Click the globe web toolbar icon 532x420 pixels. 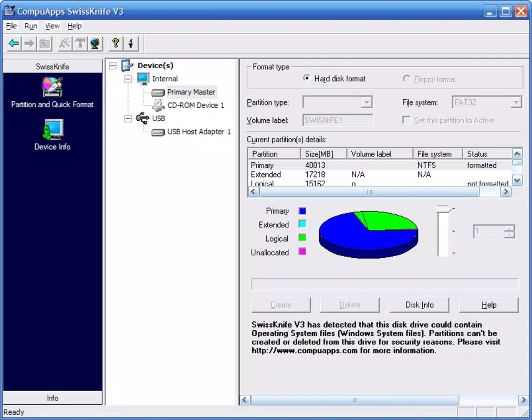[96, 44]
